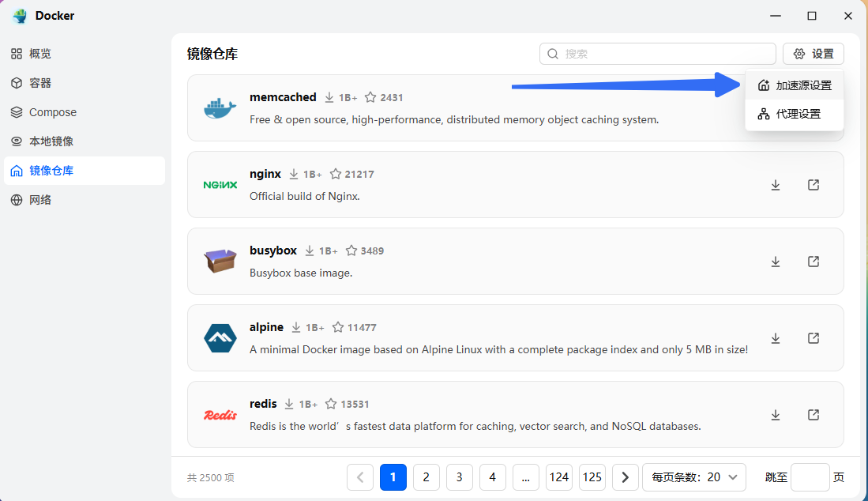Click the memcached image name
The width and height of the screenshot is (868, 501).
coord(283,97)
